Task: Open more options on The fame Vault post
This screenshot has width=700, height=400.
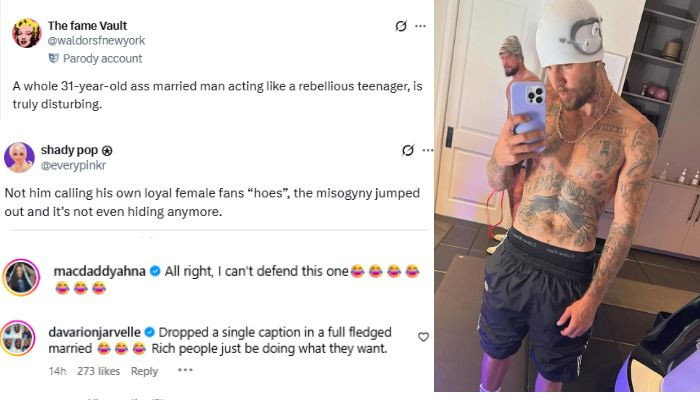Action: tap(420, 26)
